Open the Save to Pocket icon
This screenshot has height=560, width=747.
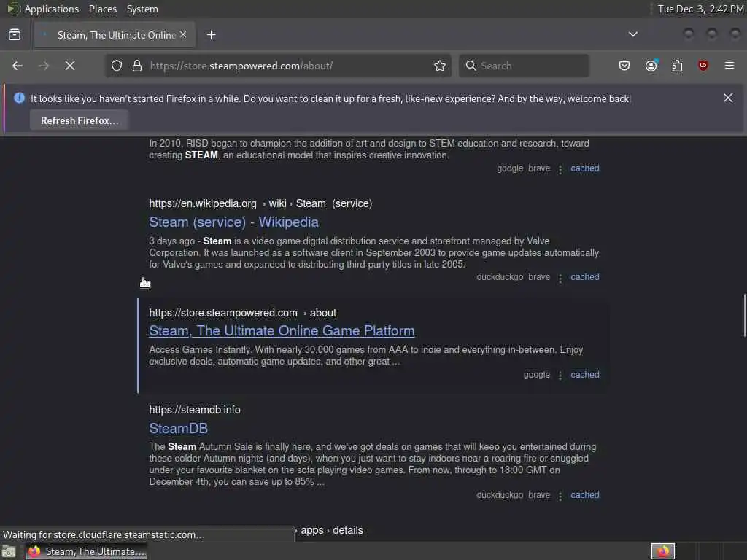tap(624, 66)
